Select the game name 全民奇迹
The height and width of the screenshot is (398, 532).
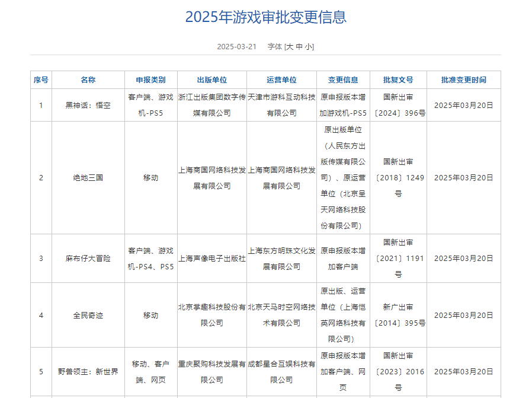[x=88, y=315]
